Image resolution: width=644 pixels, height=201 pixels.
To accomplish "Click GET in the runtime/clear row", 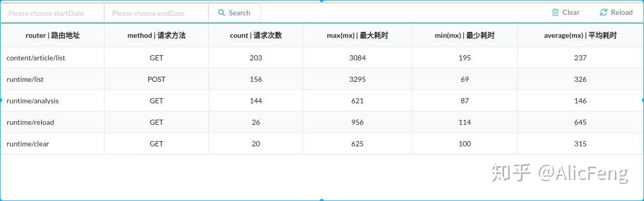I will tap(157, 144).
